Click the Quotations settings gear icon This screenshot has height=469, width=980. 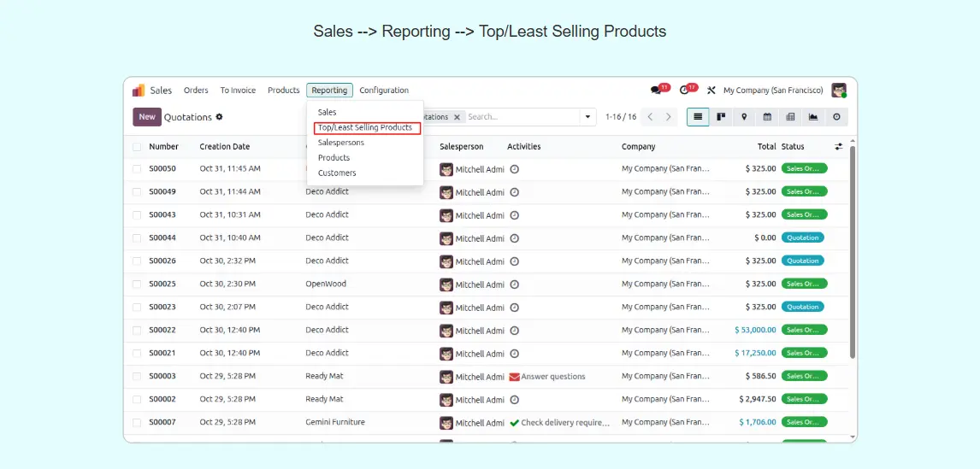[x=219, y=117]
